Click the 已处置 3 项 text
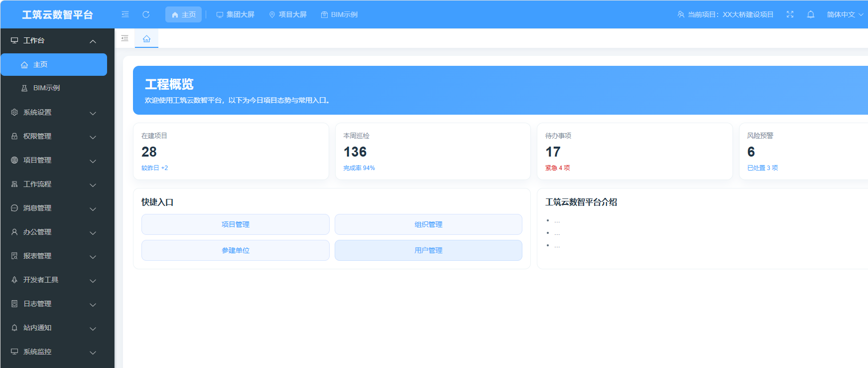The width and height of the screenshot is (868, 368). click(762, 168)
